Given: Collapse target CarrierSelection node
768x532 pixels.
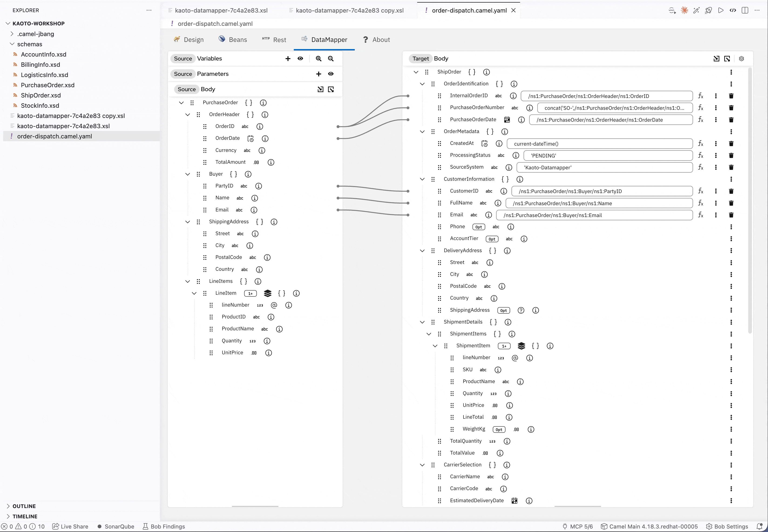Looking at the screenshot, I should point(422,465).
